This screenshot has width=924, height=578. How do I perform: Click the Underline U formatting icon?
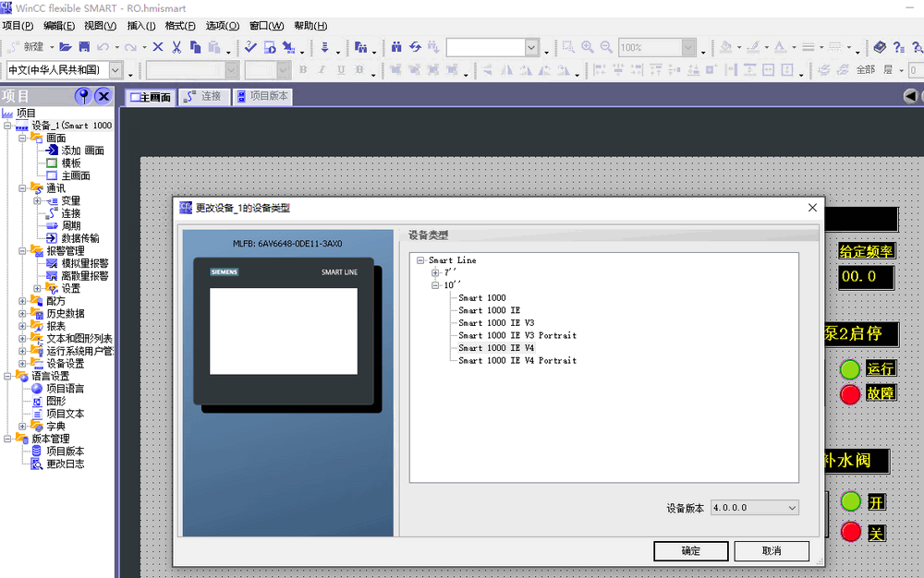point(341,70)
